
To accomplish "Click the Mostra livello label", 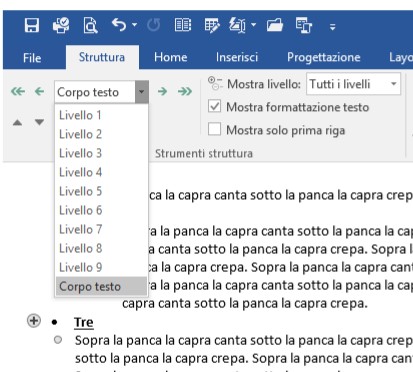I will pyautogui.click(x=264, y=84).
